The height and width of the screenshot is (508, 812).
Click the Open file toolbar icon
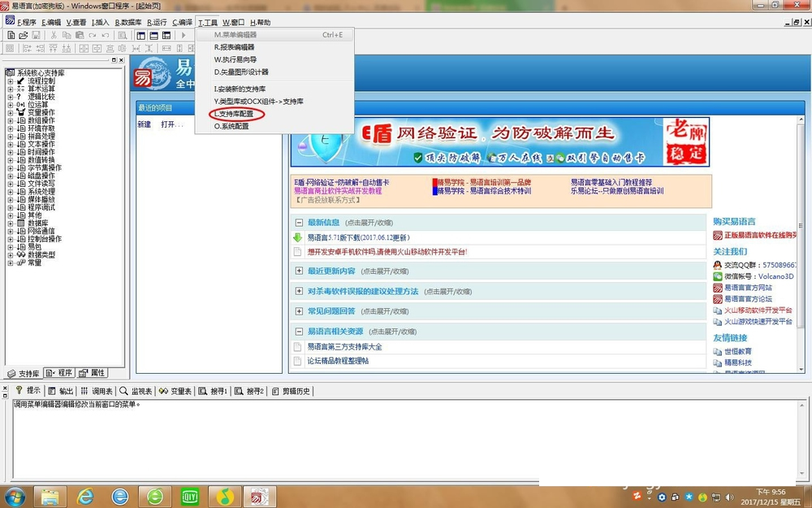pyautogui.click(x=24, y=36)
